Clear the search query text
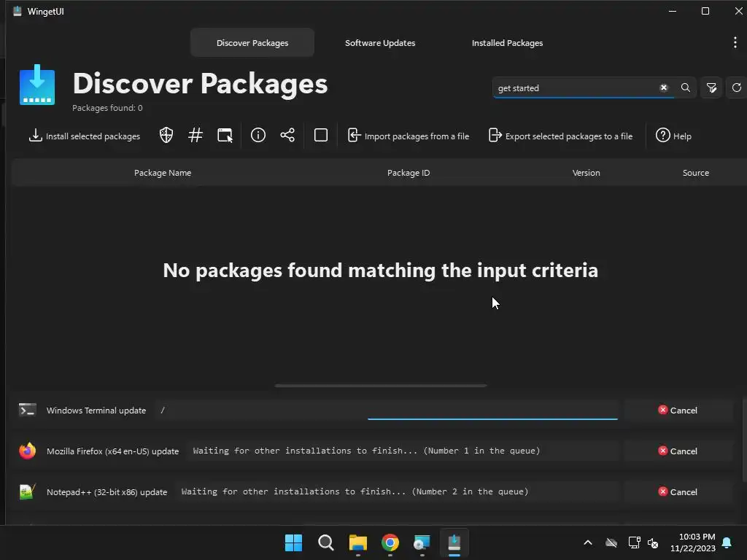The width and height of the screenshot is (747, 560). [664, 87]
